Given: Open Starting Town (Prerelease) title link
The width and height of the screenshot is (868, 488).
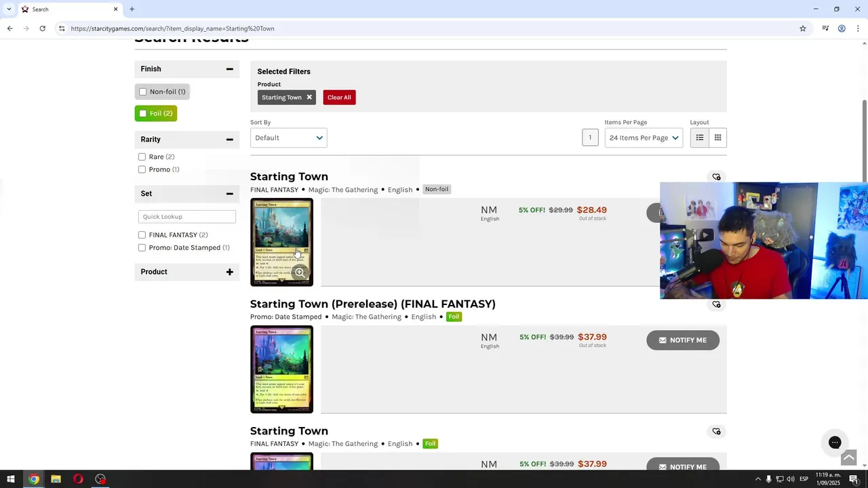Looking at the screenshot, I should click(373, 304).
